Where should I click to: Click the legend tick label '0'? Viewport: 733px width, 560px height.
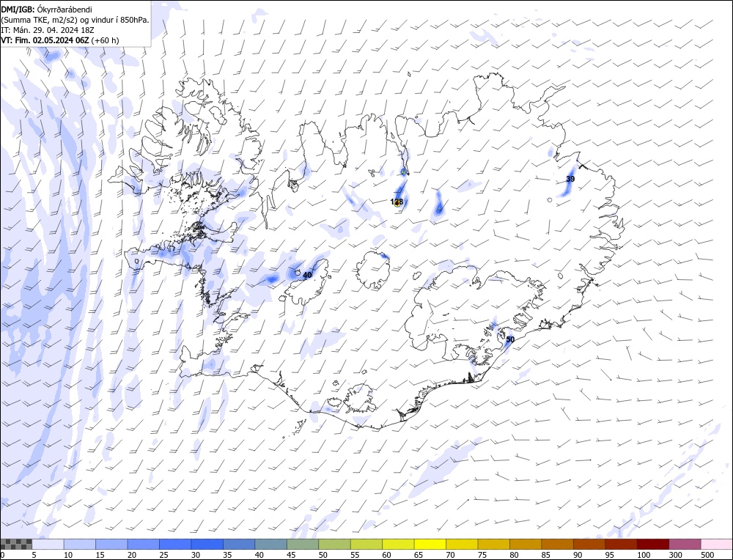pos(3,555)
